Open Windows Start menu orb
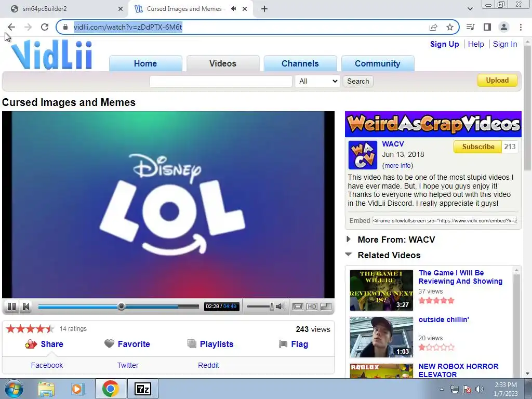The width and height of the screenshot is (532, 399). coord(13,389)
